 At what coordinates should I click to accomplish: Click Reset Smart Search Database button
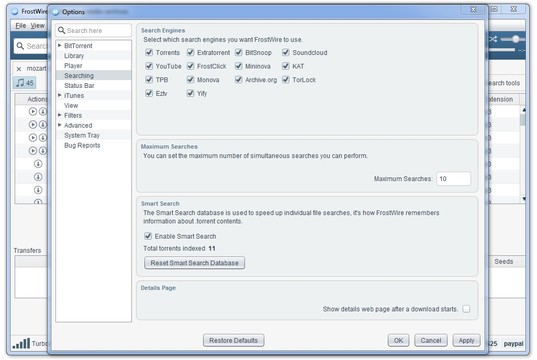(x=194, y=263)
